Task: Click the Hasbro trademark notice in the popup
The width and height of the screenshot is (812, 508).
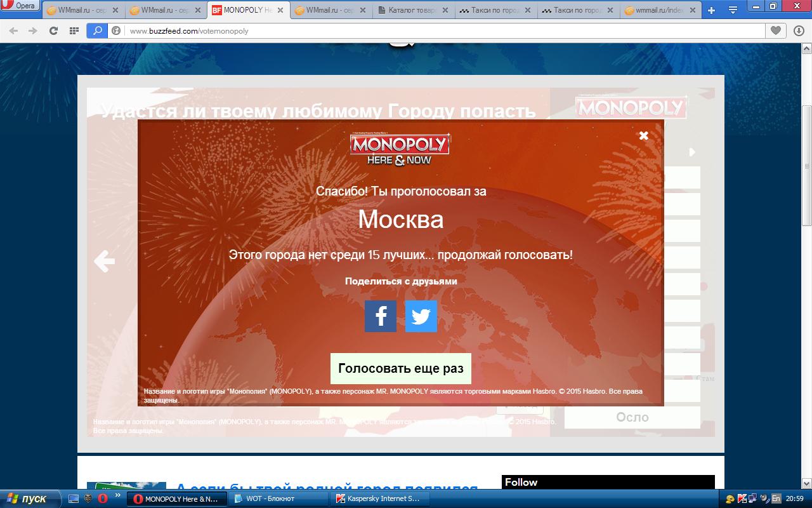Action: click(393, 396)
